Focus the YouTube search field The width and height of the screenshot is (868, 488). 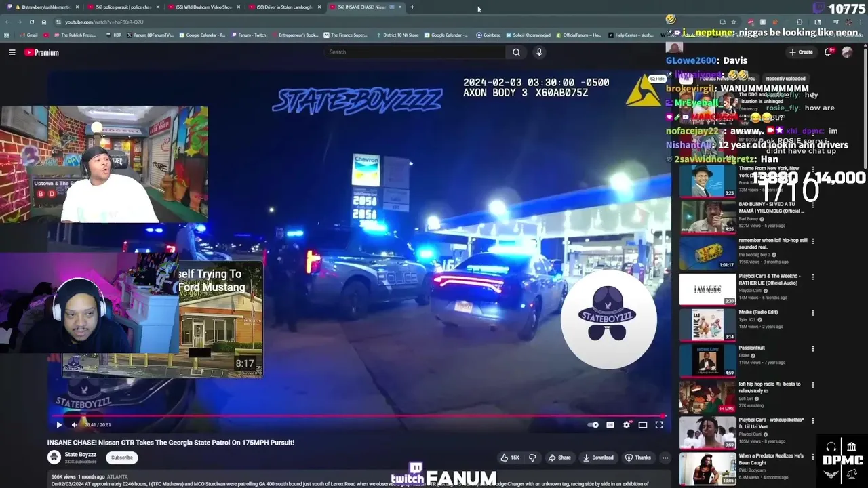coord(415,52)
